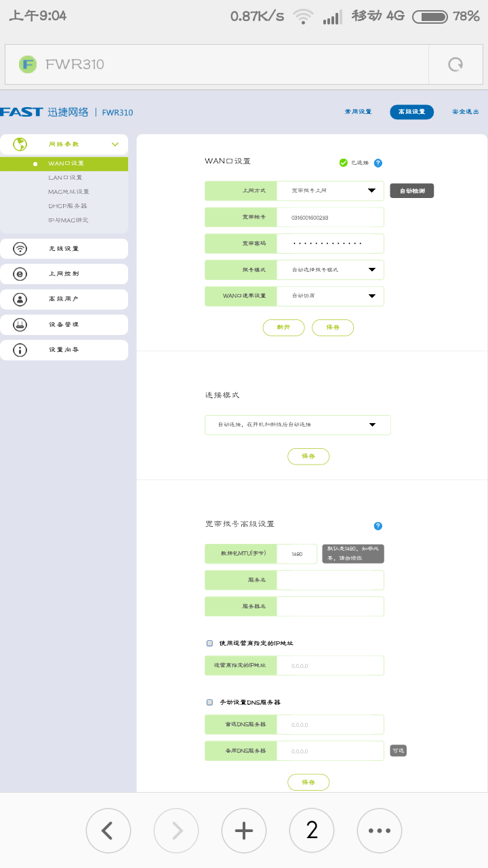The height and width of the screenshot is (868, 488).
Task: Click 安全退出 to log out
Action: coord(466,112)
